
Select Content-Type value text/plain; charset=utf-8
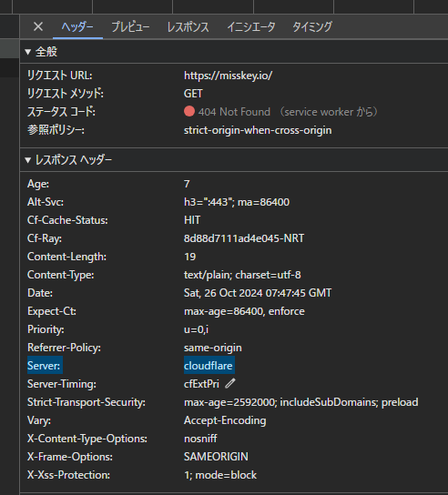[242, 275]
